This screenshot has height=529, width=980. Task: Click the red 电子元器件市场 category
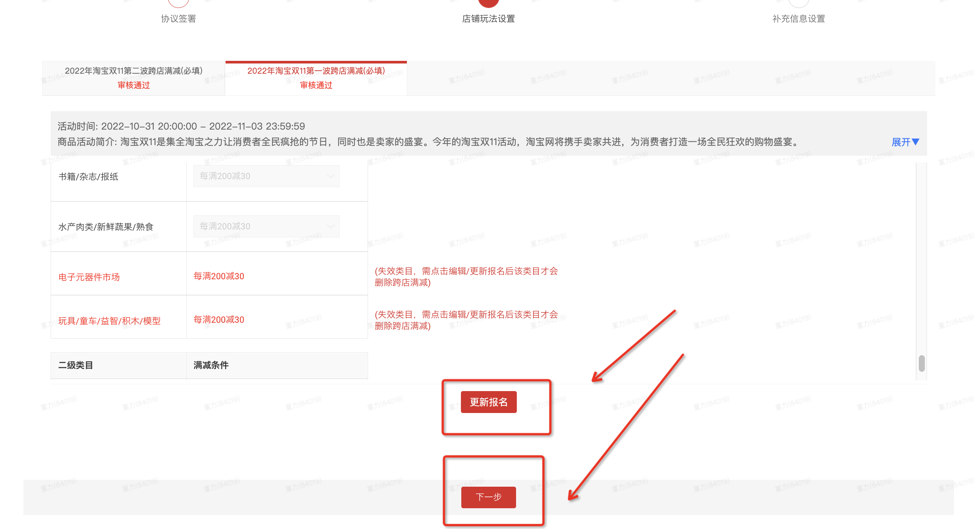[x=89, y=277]
